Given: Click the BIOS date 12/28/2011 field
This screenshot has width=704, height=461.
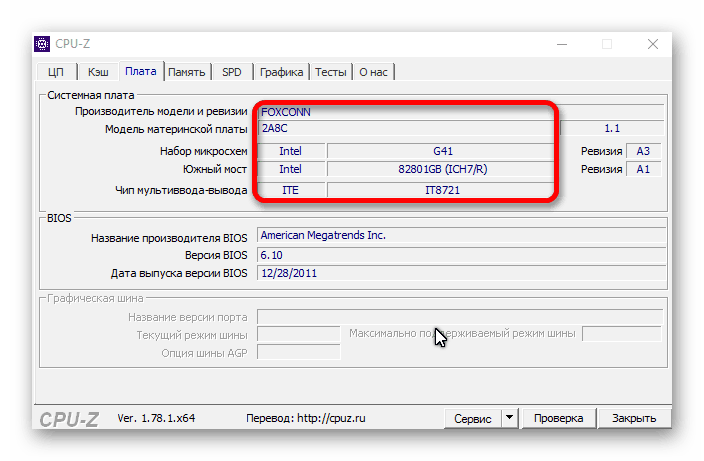Looking at the screenshot, I should coord(461,273).
